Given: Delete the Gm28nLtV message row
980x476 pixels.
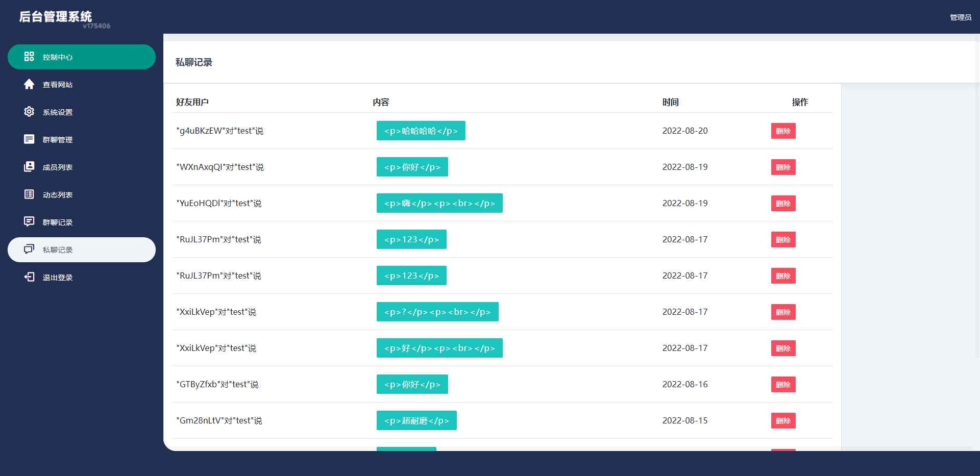Looking at the screenshot, I should (783, 421).
